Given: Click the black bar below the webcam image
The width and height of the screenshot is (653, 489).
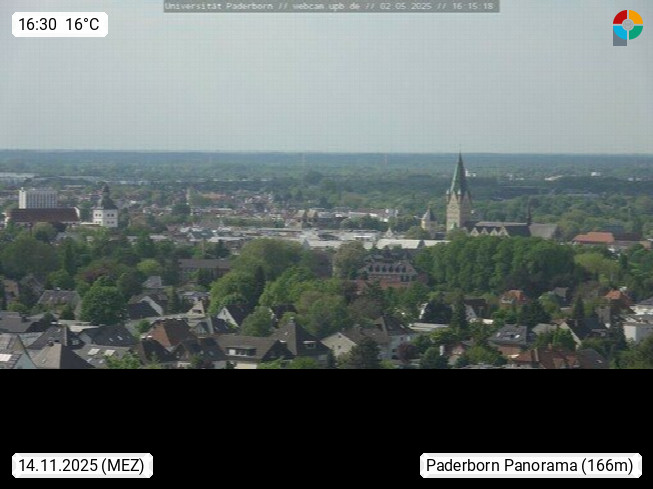Looking at the screenshot, I should click(326, 410).
